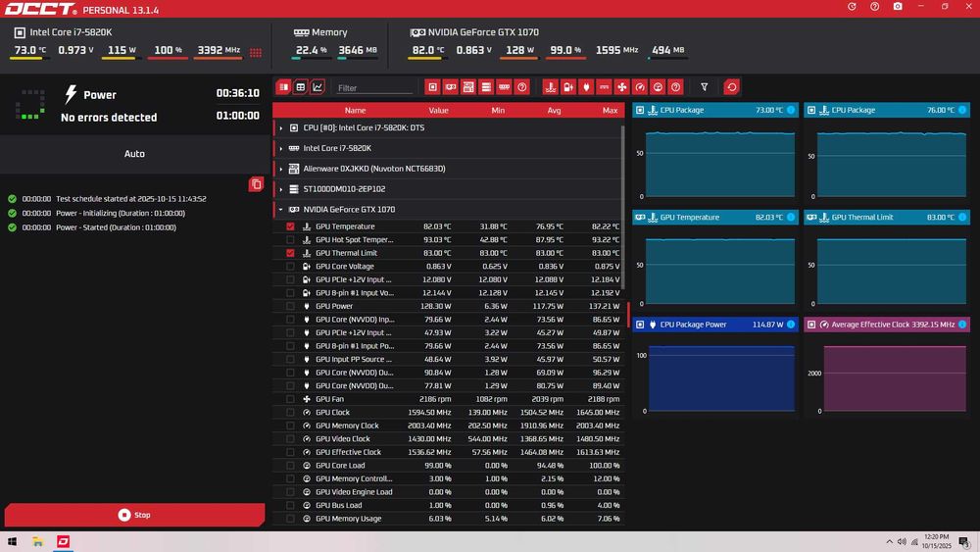
Task: Expand Alienware 0XJKKD Nuvoton group
Action: (x=280, y=169)
